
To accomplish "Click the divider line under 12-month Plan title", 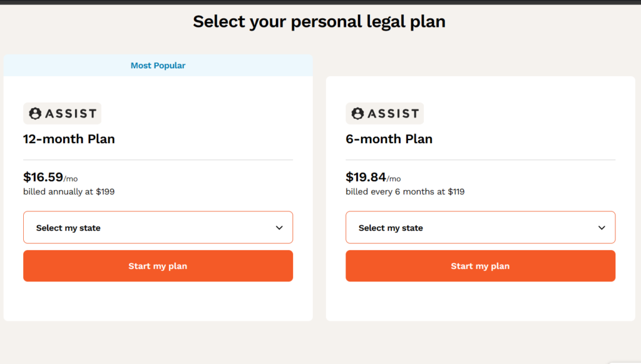I will pos(158,159).
